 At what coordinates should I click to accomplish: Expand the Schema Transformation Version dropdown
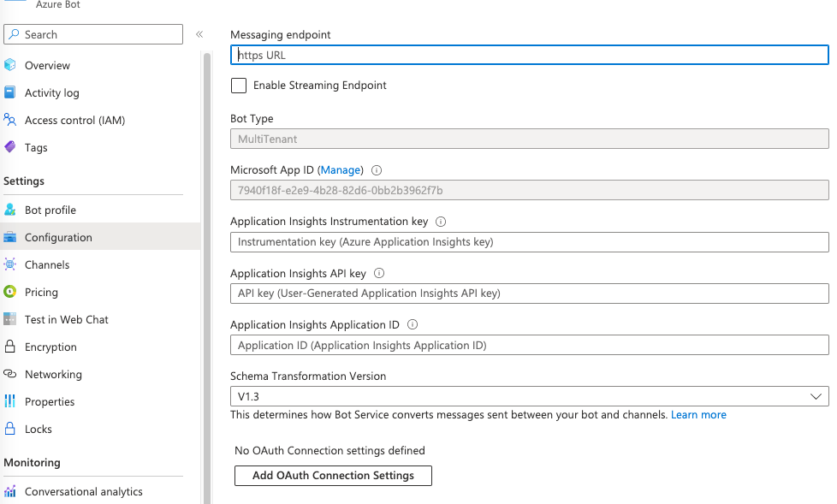coord(529,396)
